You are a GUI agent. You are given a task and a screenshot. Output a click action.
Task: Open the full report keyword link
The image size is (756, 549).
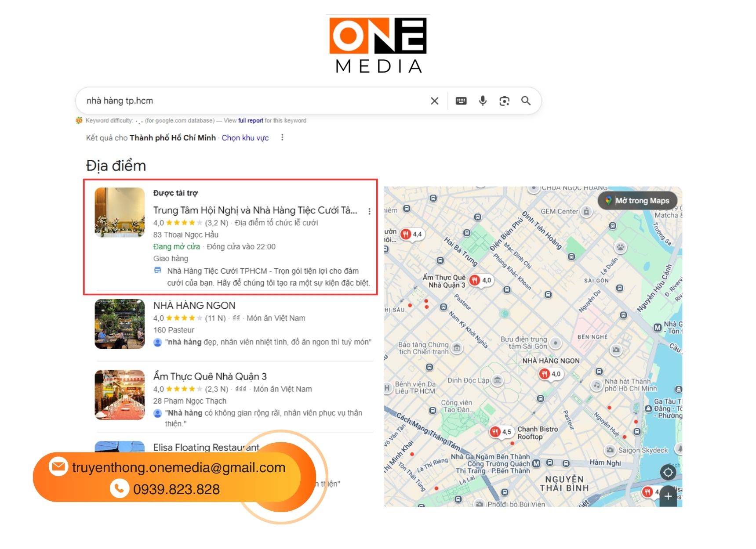coord(251,120)
